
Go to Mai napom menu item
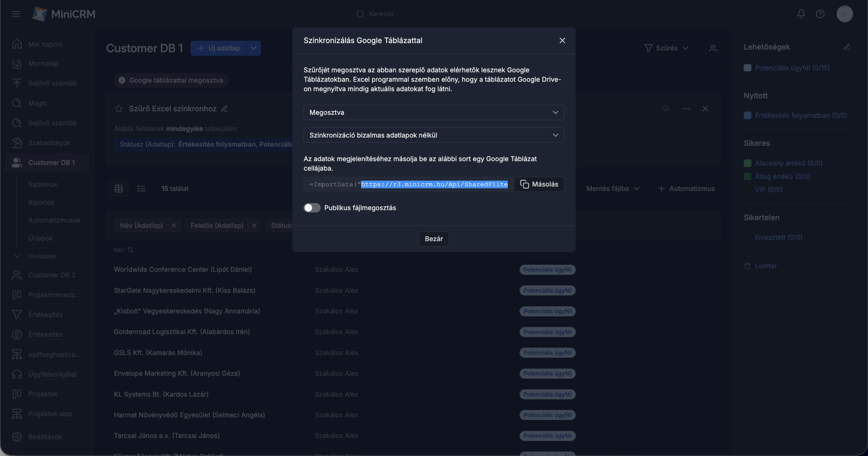coord(45,44)
